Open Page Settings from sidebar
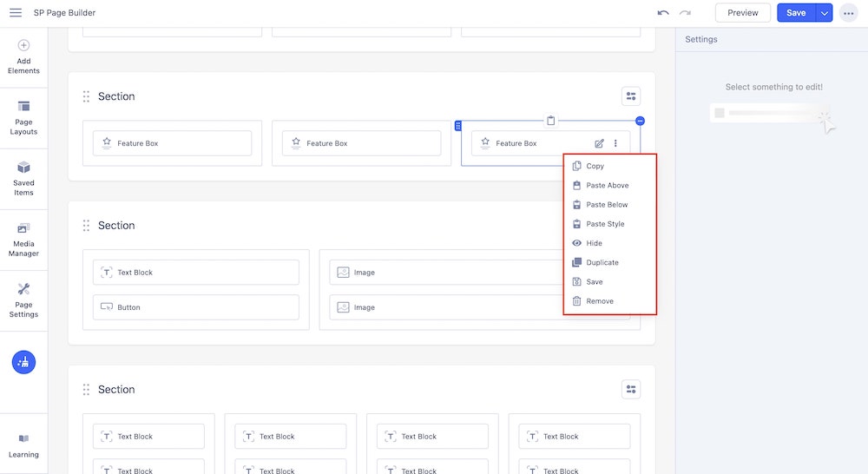The height and width of the screenshot is (474, 868). pos(23,300)
